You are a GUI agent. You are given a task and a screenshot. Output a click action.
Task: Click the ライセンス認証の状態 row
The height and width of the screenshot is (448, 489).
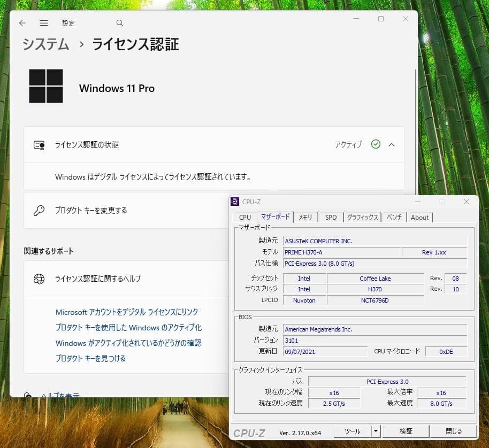click(x=214, y=145)
